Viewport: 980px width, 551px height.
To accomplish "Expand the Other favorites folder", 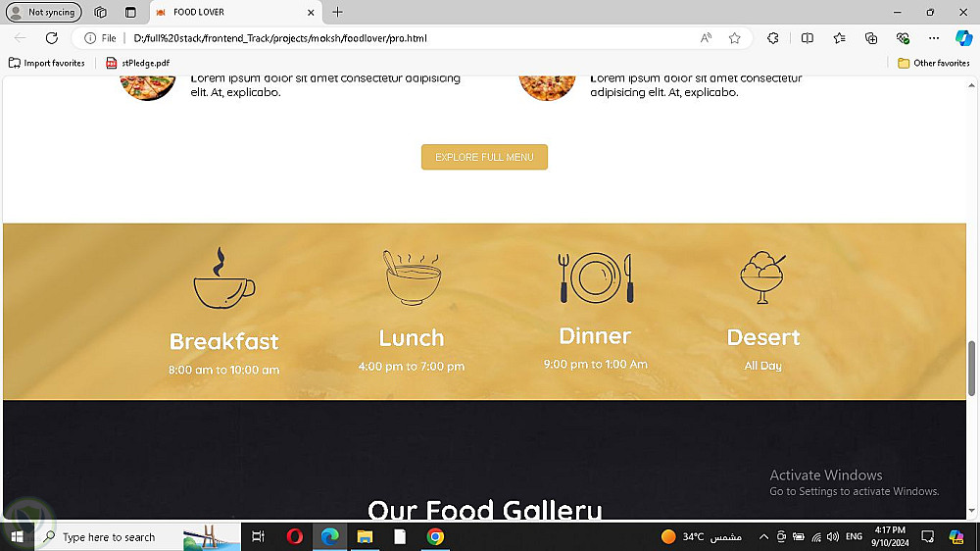I will click(x=933, y=63).
